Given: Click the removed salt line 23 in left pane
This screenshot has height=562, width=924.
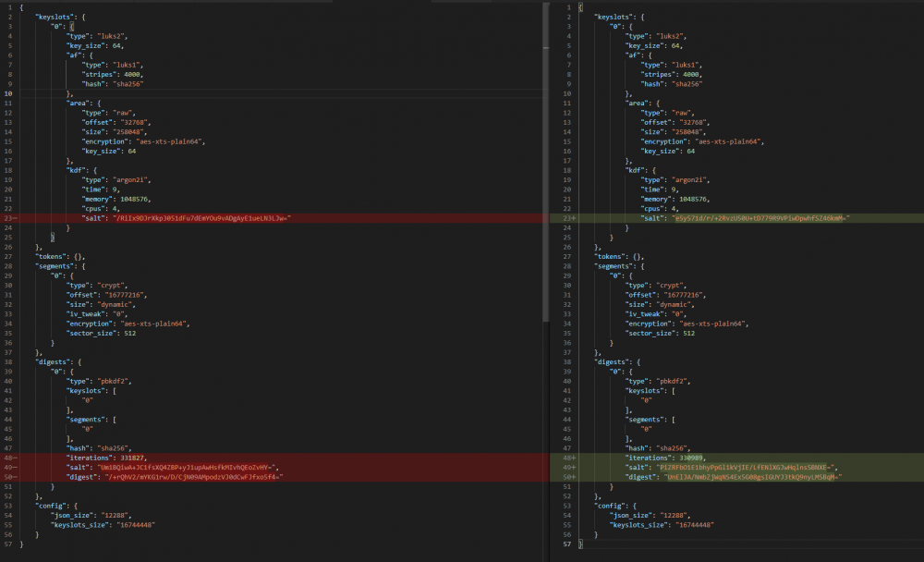Looking at the screenshot, I should click(x=274, y=218).
